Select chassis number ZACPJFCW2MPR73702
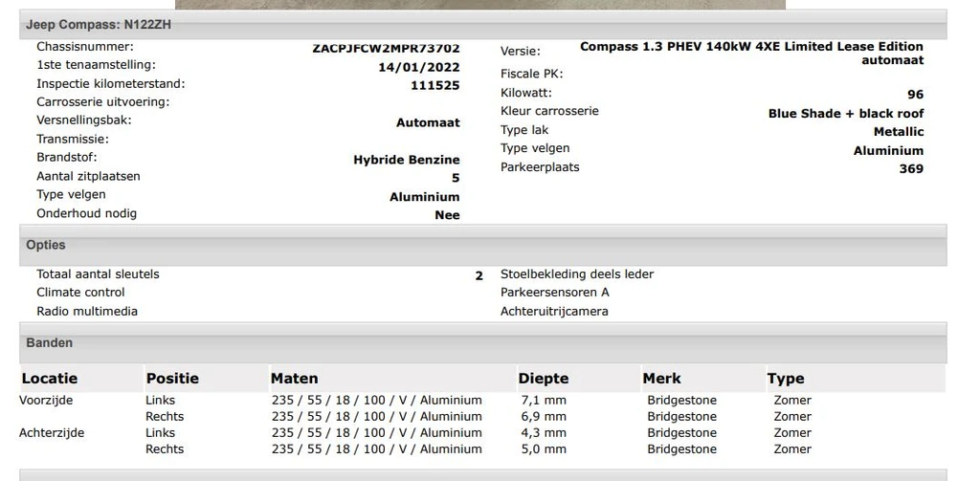980x481 pixels. click(x=387, y=48)
